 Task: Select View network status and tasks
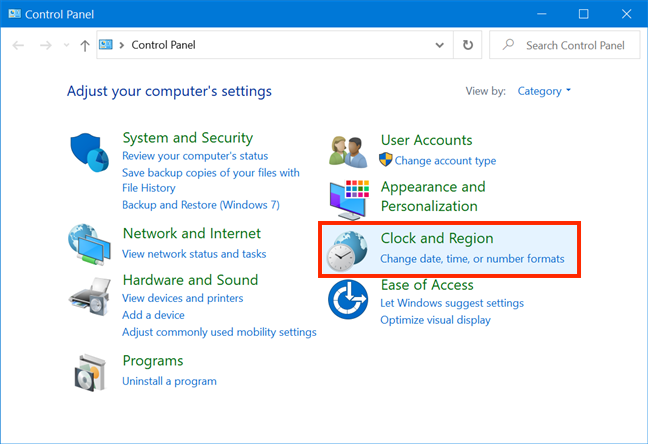point(194,254)
